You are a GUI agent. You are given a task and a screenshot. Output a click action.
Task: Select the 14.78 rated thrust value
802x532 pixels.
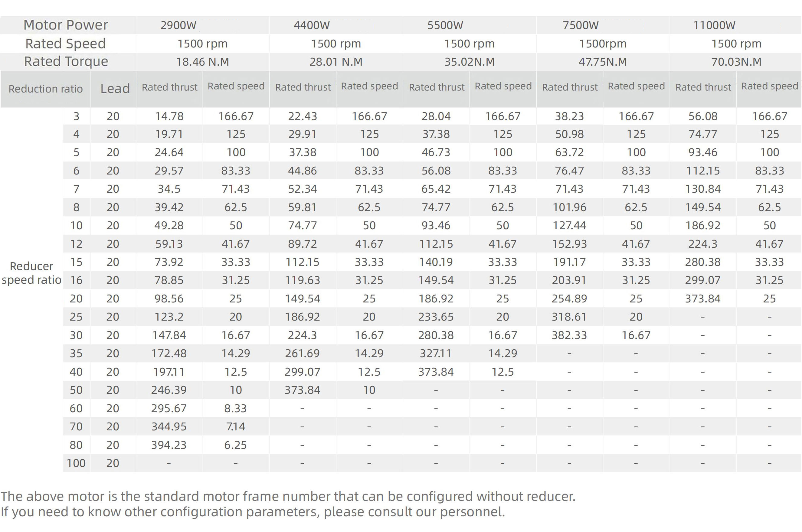click(x=169, y=116)
